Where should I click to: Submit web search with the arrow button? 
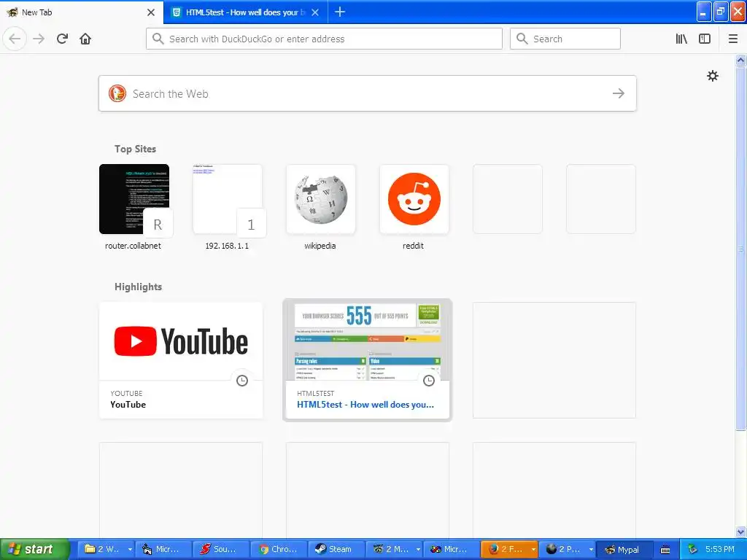(619, 93)
